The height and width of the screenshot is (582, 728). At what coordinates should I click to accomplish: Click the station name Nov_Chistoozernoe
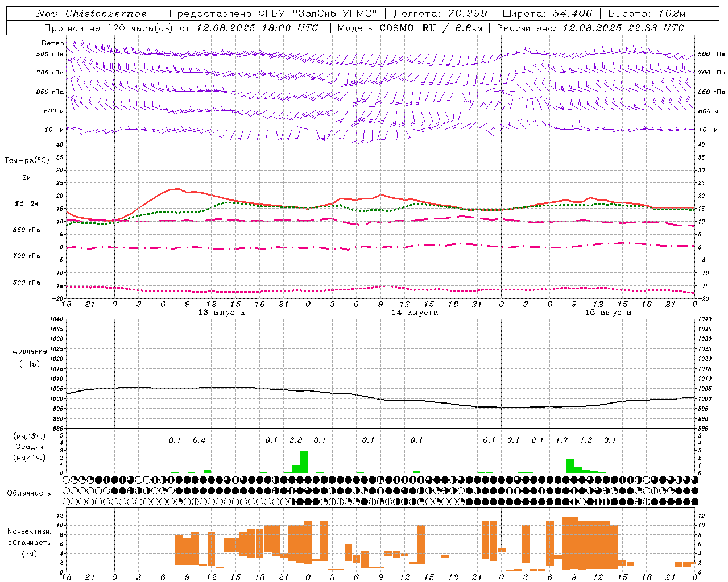point(92,14)
